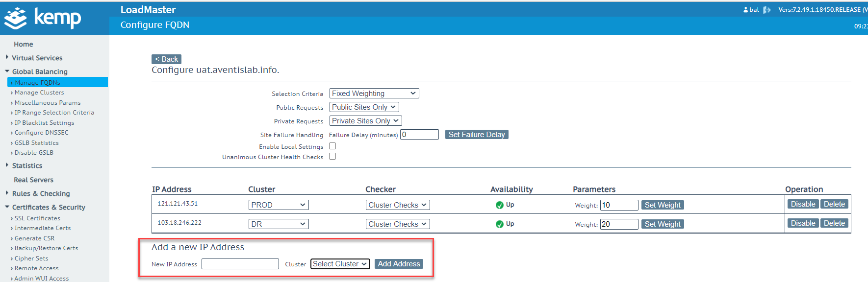This screenshot has height=282, width=868.
Task: Open Cluster Checks dropdown for 103.18.246.222
Action: pos(398,224)
